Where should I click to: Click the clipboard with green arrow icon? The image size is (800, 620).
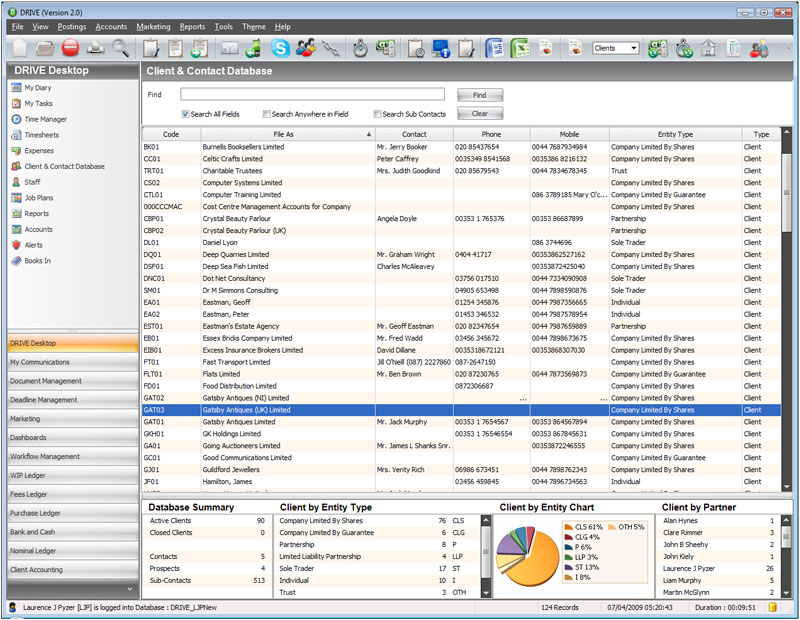coord(199,48)
